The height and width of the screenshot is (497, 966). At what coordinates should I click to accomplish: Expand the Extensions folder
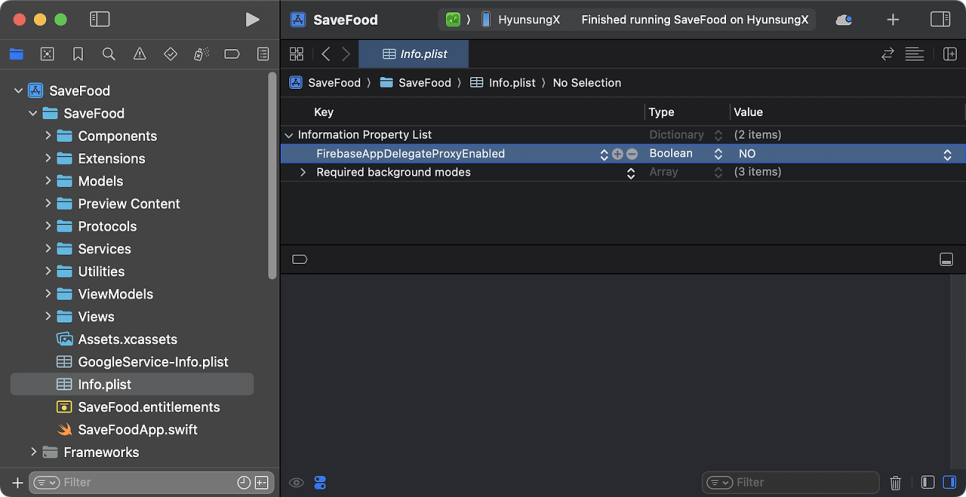(48, 158)
